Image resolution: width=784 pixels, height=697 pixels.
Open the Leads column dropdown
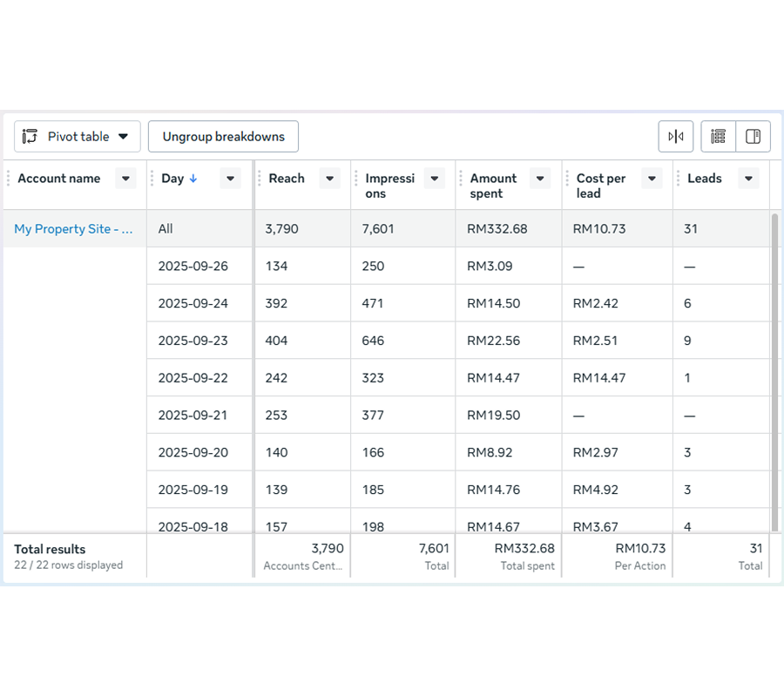tap(748, 178)
